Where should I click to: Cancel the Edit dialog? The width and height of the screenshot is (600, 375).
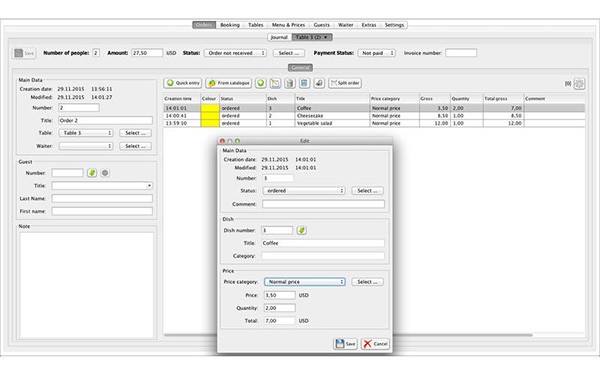coord(375,344)
